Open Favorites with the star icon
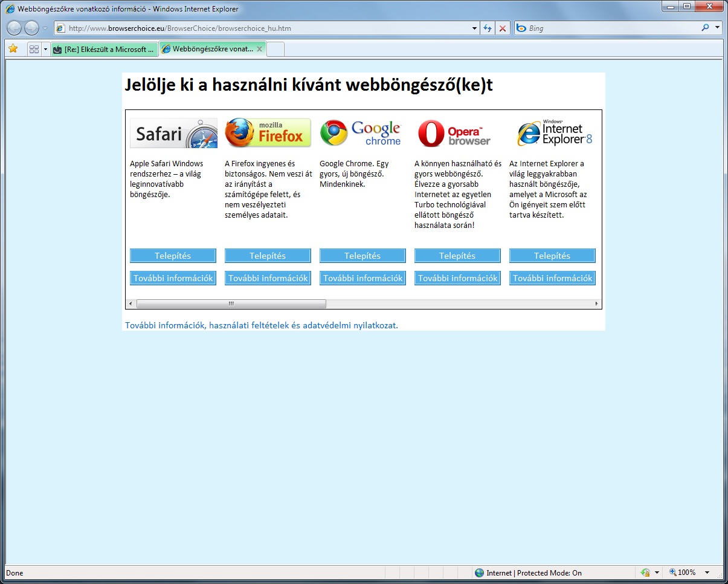 pyautogui.click(x=13, y=49)
